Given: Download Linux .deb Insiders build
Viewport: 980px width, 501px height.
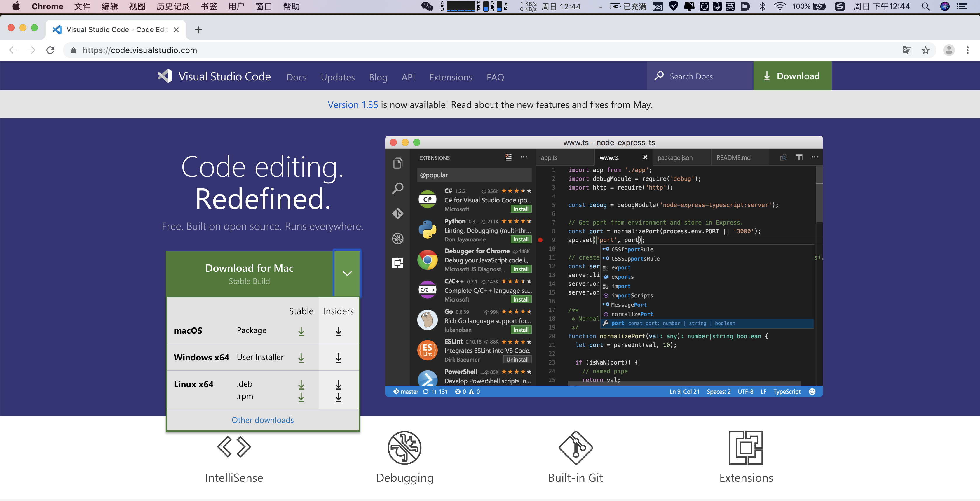Looking at the screenshot, I should [338, 385].
